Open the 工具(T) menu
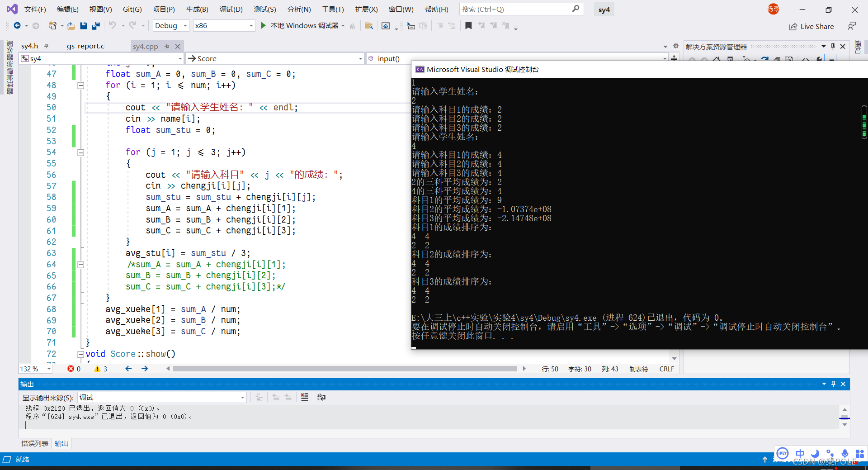The image size is (868, 470). pyautogui.click(x=333, y=9)
